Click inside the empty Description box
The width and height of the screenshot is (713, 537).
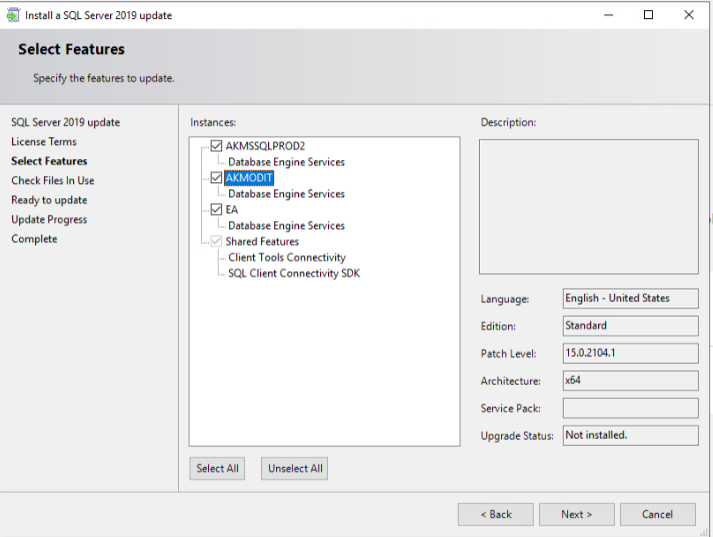(x=588, y=206)
